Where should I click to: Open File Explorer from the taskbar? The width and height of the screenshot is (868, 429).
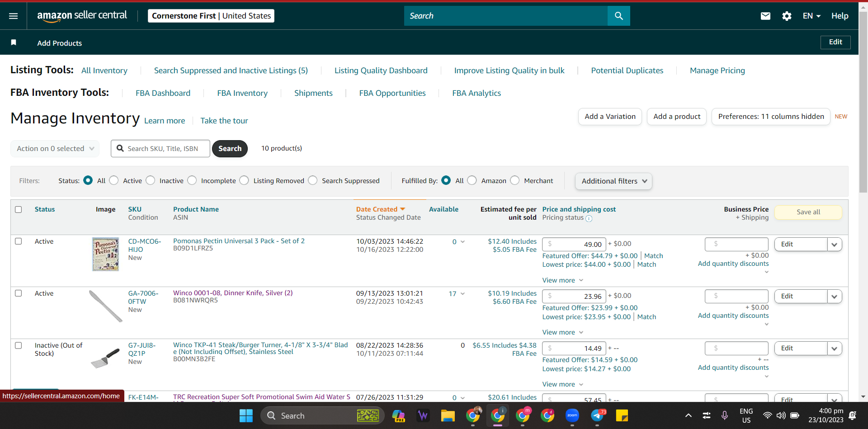[448, 415]
